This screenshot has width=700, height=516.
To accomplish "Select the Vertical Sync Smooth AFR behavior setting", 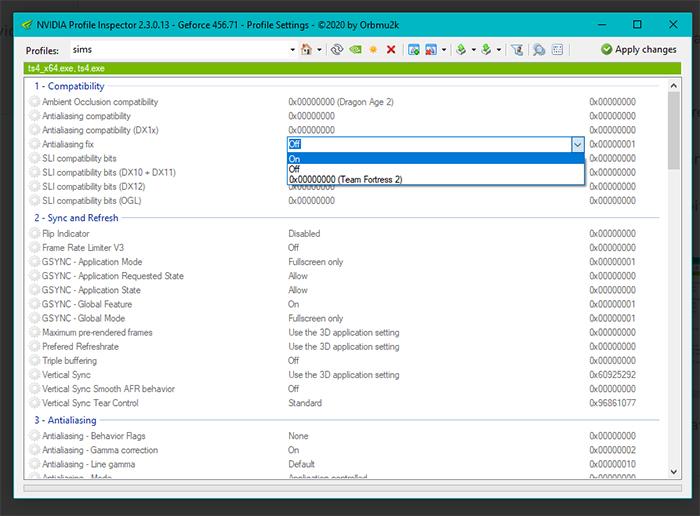I will click(108, 389).
